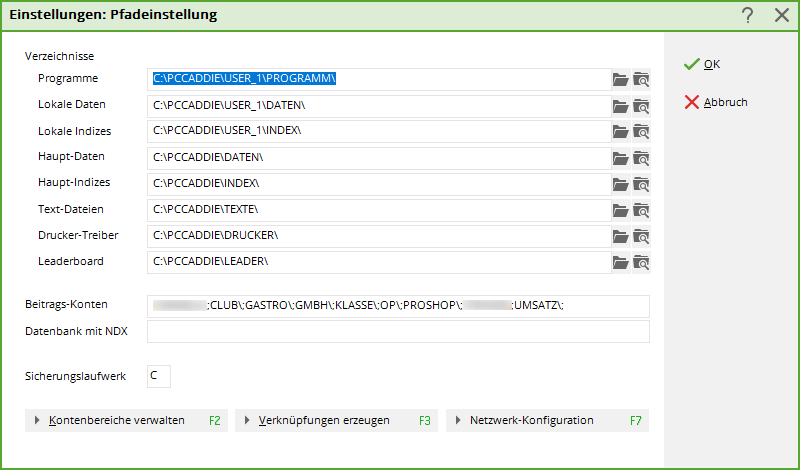
Task: Click the empty Datenbank mit NDX field
Action: pyautogui.click(x=398, y=331)
